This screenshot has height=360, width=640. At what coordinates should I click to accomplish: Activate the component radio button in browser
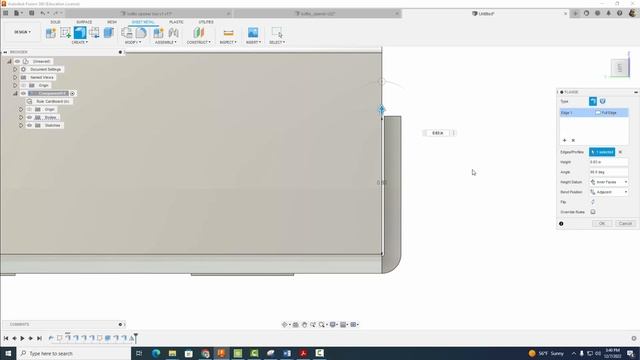coord(73,93)
